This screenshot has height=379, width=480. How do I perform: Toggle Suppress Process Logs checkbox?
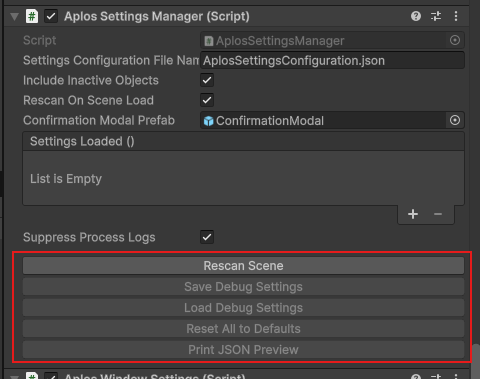[207, 237]
